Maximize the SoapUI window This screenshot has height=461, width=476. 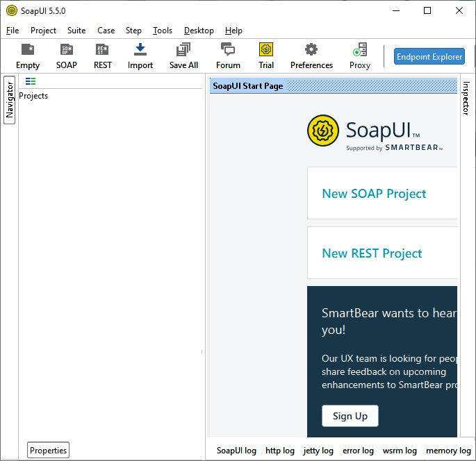(427, 10)
